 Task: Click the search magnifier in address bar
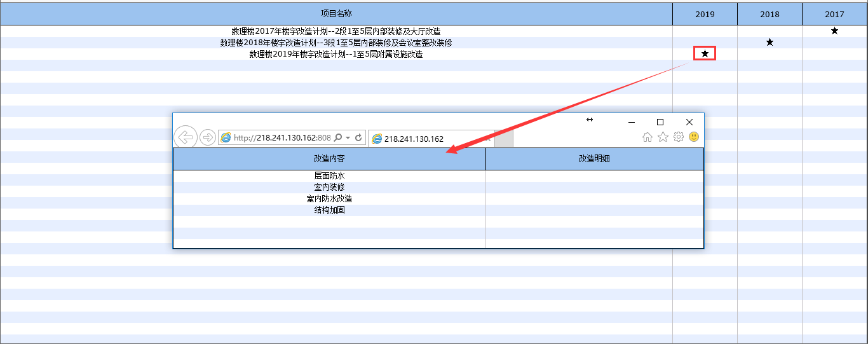pyautogui.click(x=337, y=138)
